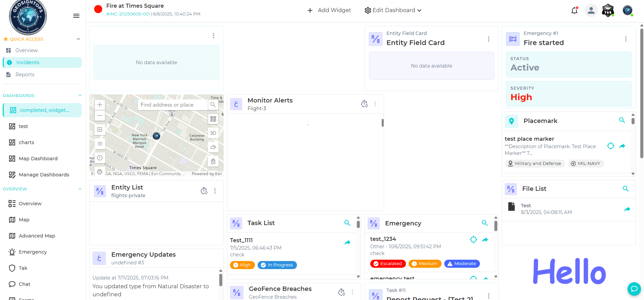Image resolution: width=644 pixels, height=300 pixels.
Task: Collapse the Dashboards section
Action: (80, 95)
